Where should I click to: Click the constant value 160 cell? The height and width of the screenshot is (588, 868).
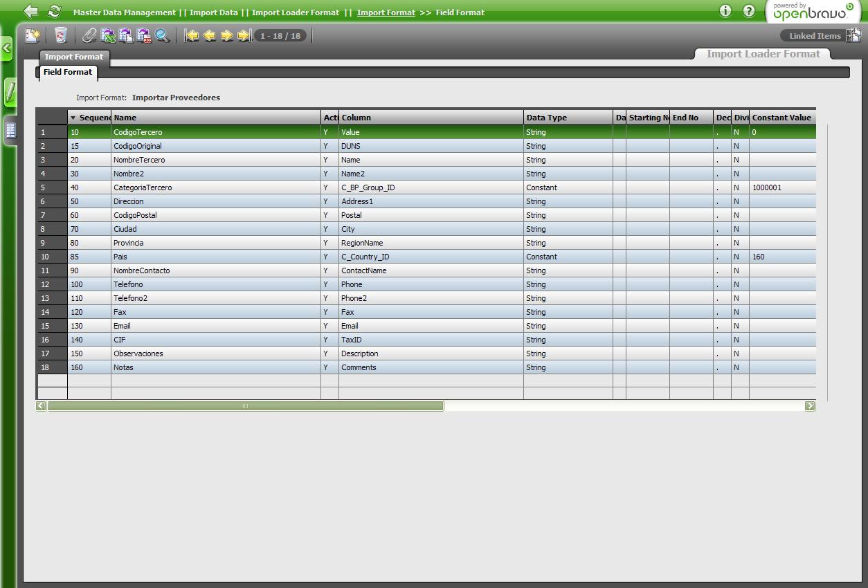tap(783, 257)
